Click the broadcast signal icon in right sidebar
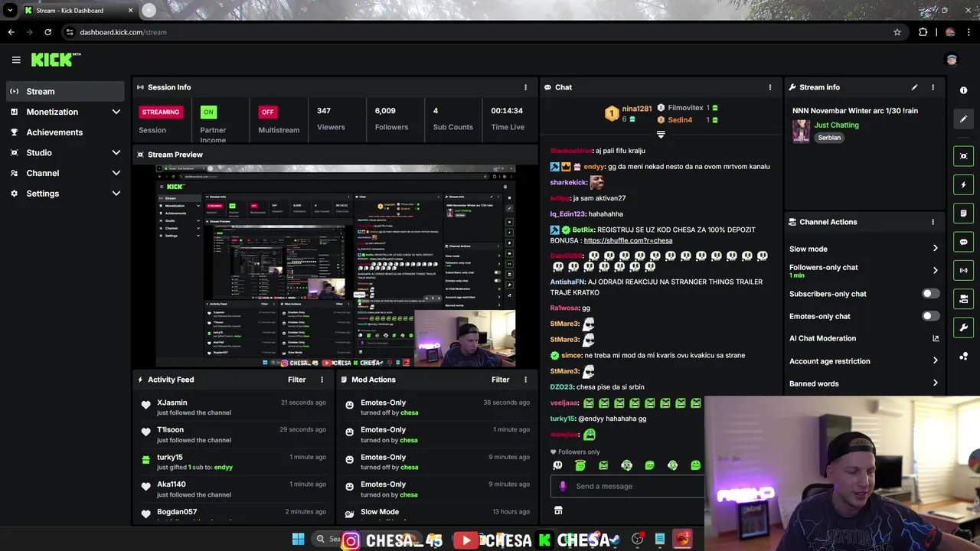Screen dimensions: 980x551 pyautogui.click(x=964, y=270)
